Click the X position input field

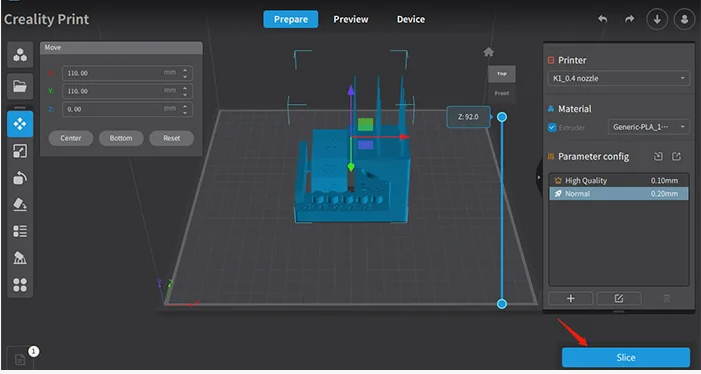click(127, 73)
